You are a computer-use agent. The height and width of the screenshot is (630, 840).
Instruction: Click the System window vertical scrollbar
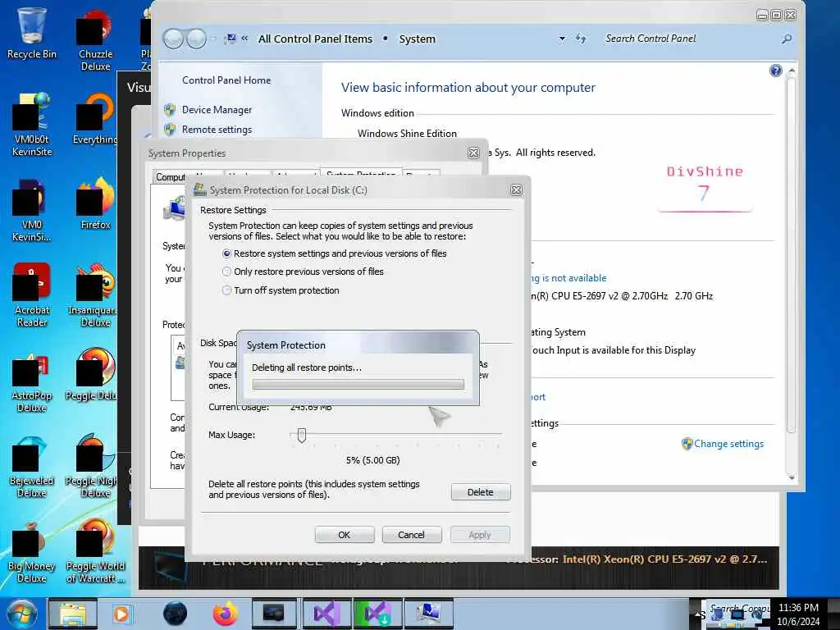click(x=792, y=273)
